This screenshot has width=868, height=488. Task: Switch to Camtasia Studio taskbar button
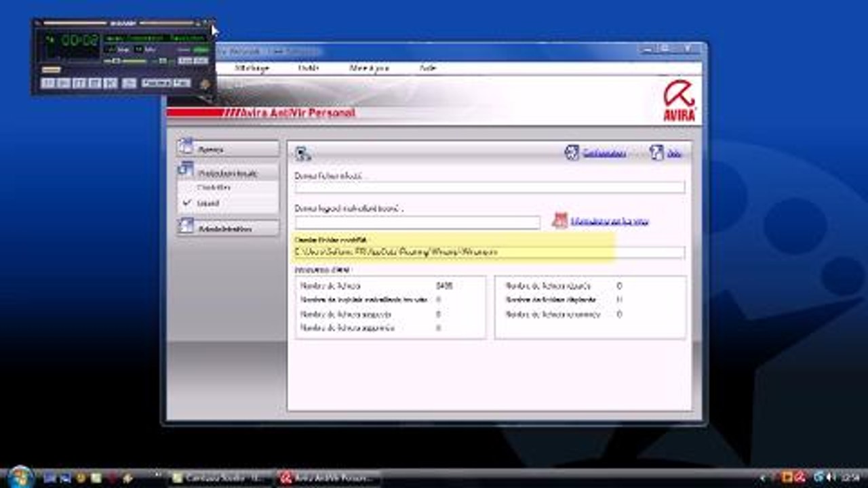[x=220, y=478]
